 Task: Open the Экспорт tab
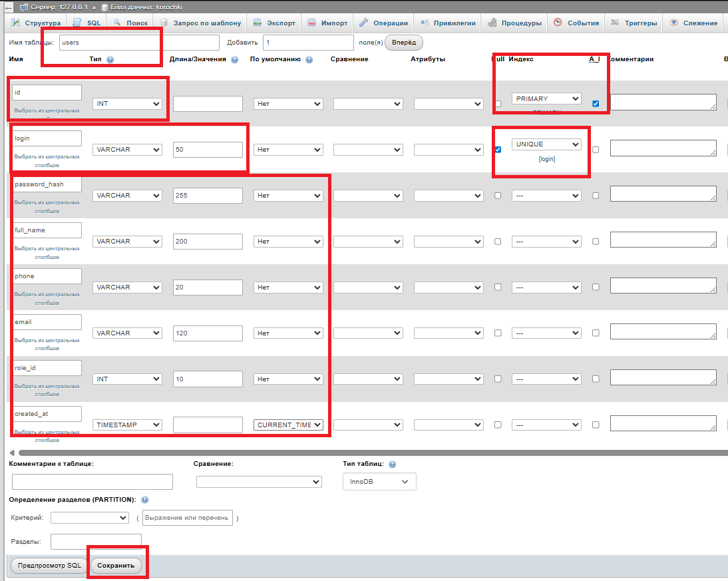pos(274,23)
